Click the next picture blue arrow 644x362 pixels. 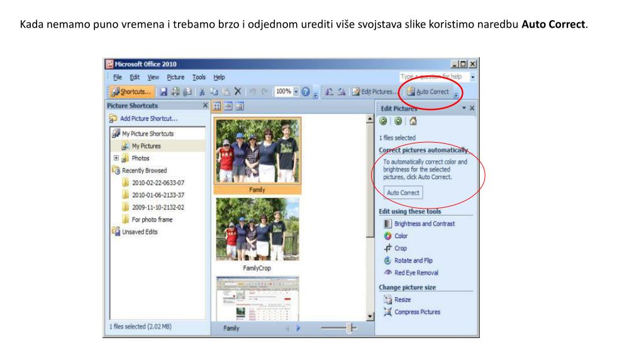[x=298, y=328]
